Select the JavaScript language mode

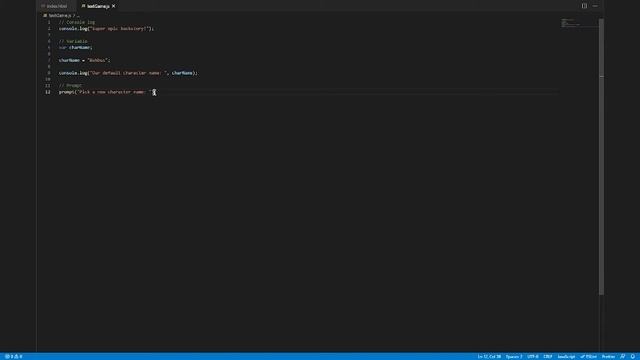point(566,356)
